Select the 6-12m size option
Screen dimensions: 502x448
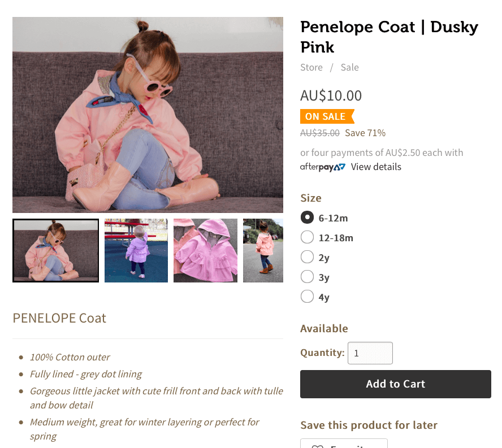pos(307,218)
